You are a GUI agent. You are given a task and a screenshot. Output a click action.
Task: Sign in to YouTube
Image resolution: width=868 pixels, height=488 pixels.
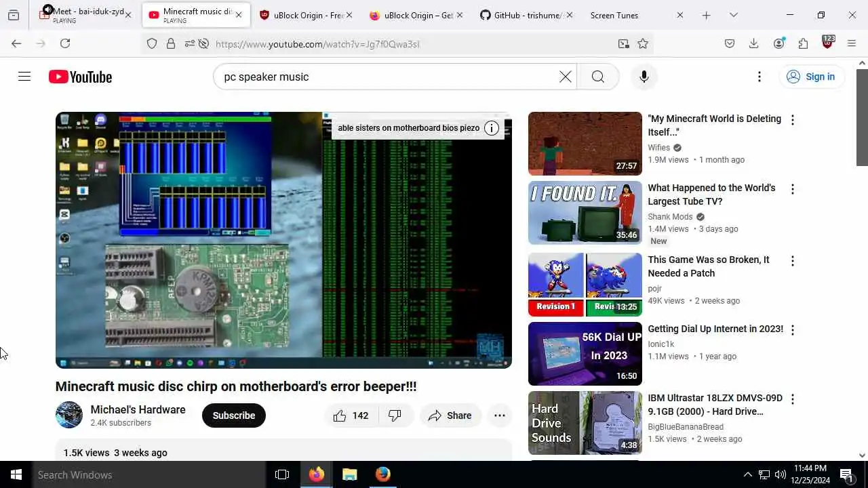click(x=811, y=77)
